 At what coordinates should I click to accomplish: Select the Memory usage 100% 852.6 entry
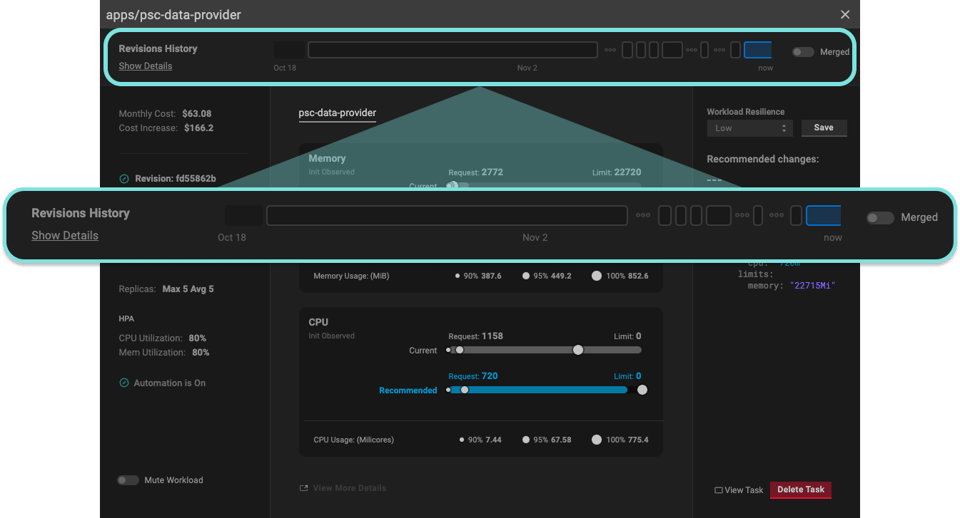[620, 276]
